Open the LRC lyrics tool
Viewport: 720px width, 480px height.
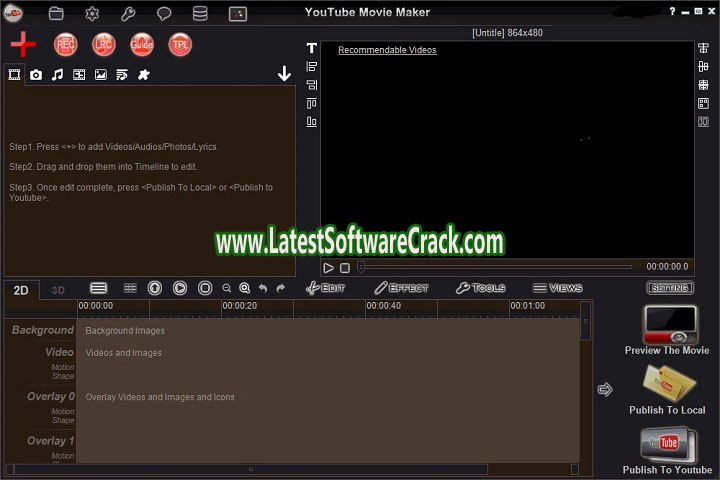[x=104, y=44]
